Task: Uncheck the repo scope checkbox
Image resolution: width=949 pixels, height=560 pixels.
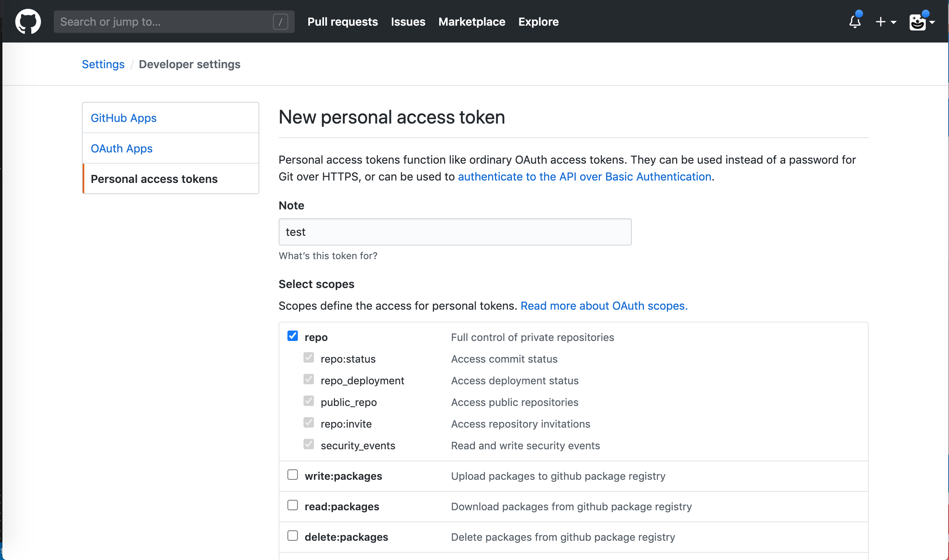Action: point(293,336)
